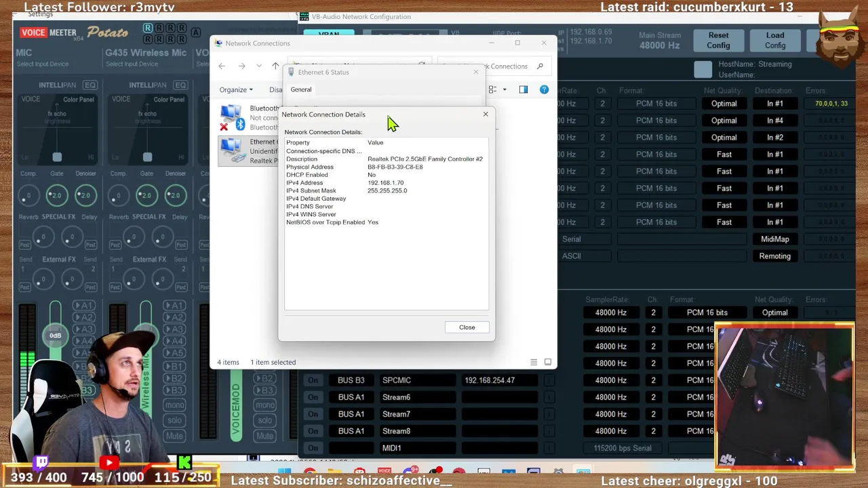Click Reset Config in VB-Audio Network Configuration
Viewport: 868px width, 488px height.
tap(718, 41)
